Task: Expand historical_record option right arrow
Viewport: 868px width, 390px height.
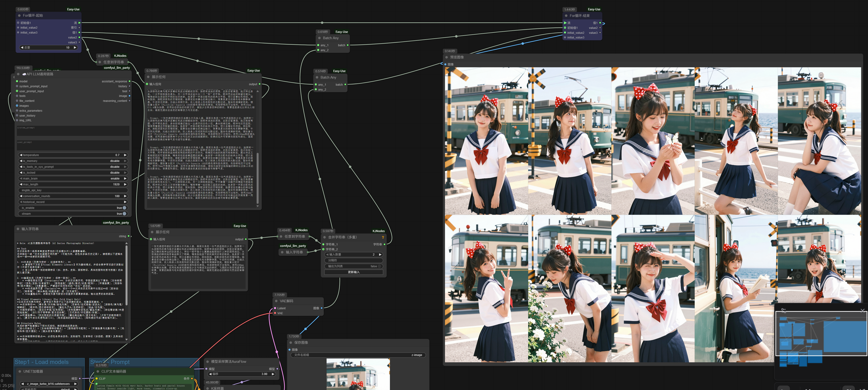Action: coord(125,202)
